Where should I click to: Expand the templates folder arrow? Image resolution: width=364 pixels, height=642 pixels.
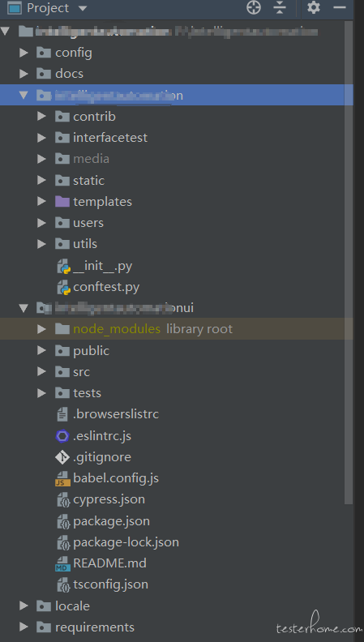tap(41, 202)
